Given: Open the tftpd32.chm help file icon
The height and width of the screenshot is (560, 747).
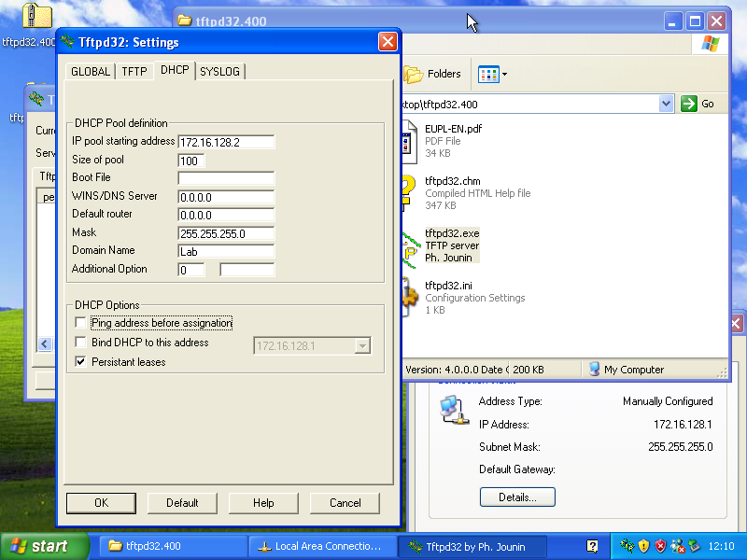Looking at the screenshot, I should pyautogui.click(x=409, y=192).
